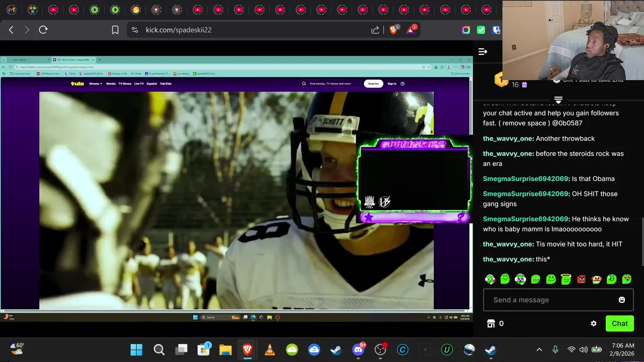This screenshot has width=644, height=362.
Task: Insert the red angry emote
Action: point(582,279)
